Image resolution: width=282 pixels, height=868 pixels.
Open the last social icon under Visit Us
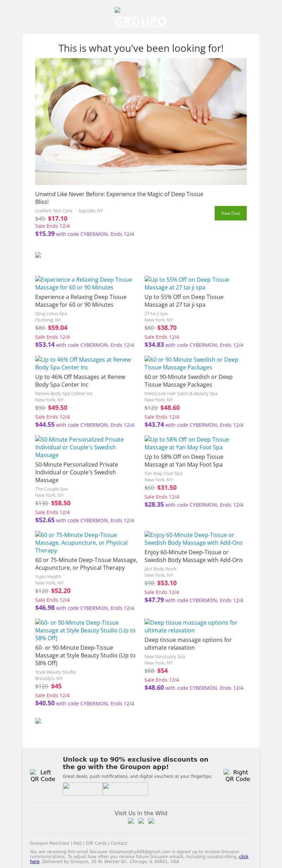[x=151, y=821]
